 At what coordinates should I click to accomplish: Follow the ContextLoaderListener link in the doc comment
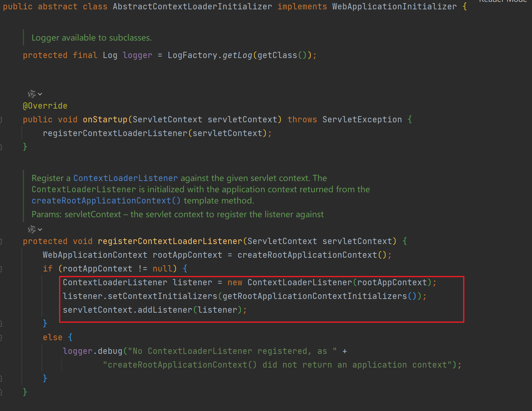[125, 178]
